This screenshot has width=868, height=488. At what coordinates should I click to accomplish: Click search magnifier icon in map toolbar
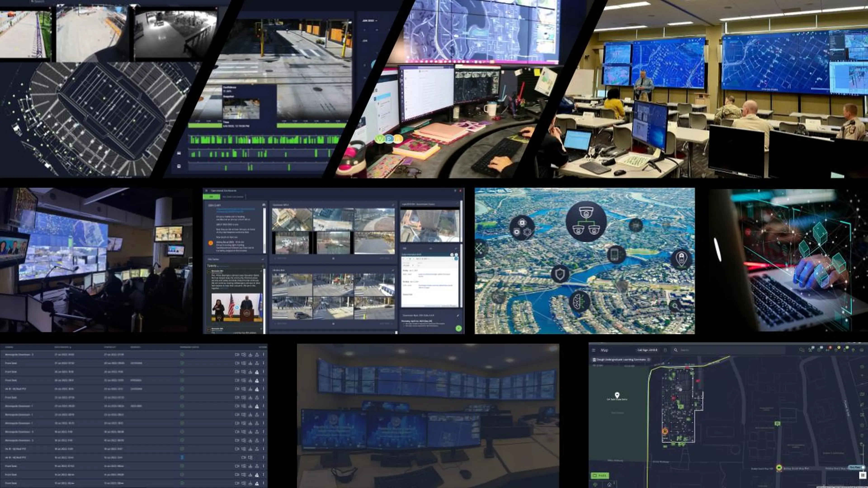675,350
